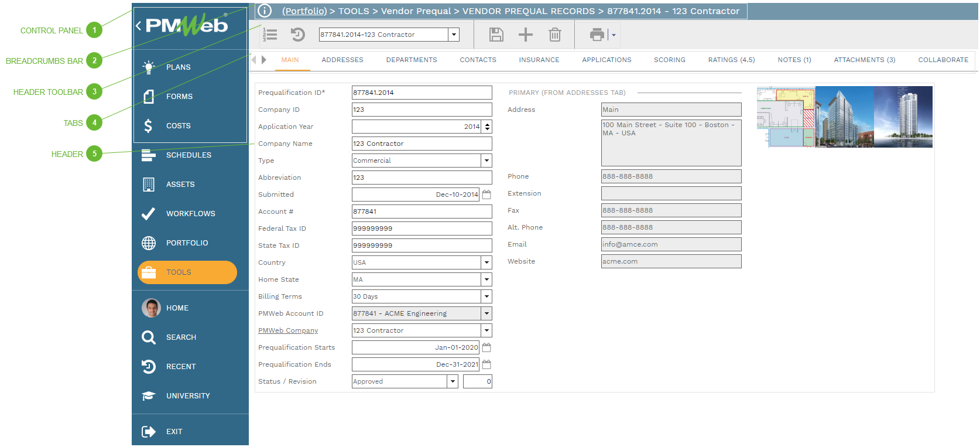Image resolution: width=980 pixels, height=447 pixels.
Task: Increase Application Year with the spinner
Action: click(x=487, y=124)
